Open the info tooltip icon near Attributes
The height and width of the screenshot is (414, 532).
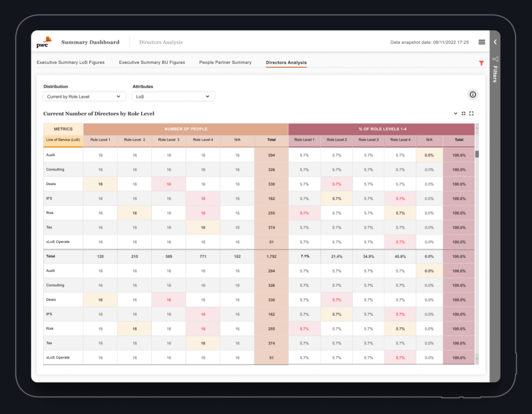pos(472,95)
